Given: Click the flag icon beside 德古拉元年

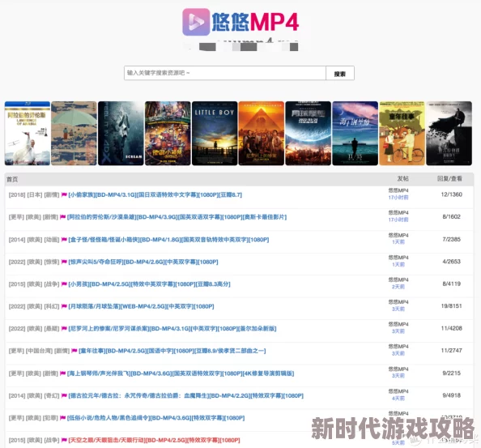Looking at the screenshot, I should point(64,395).
